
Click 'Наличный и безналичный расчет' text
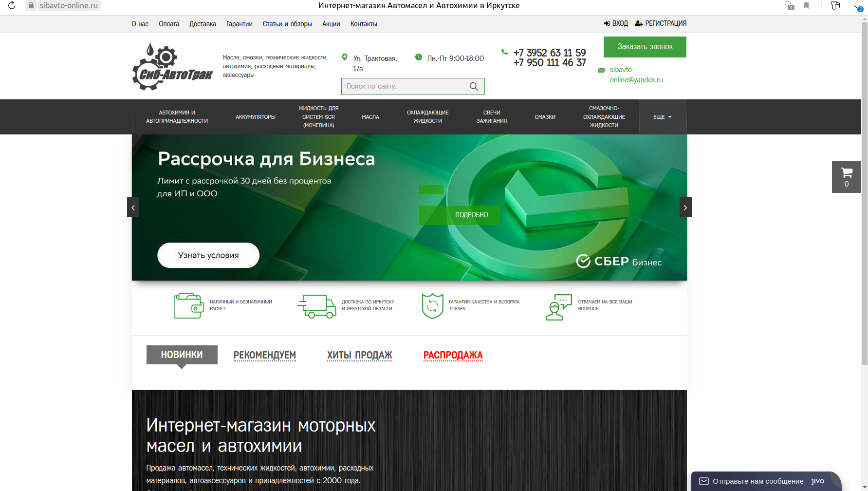241,305
